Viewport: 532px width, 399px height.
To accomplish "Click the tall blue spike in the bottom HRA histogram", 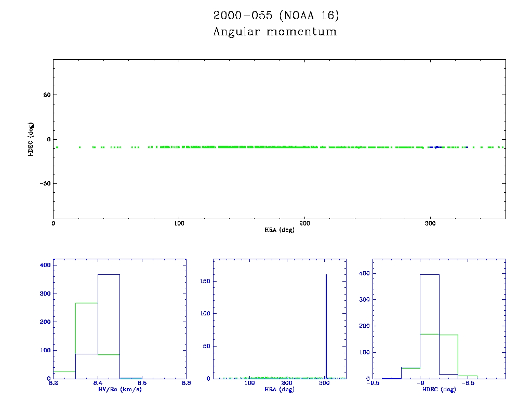I will [326, 326].
